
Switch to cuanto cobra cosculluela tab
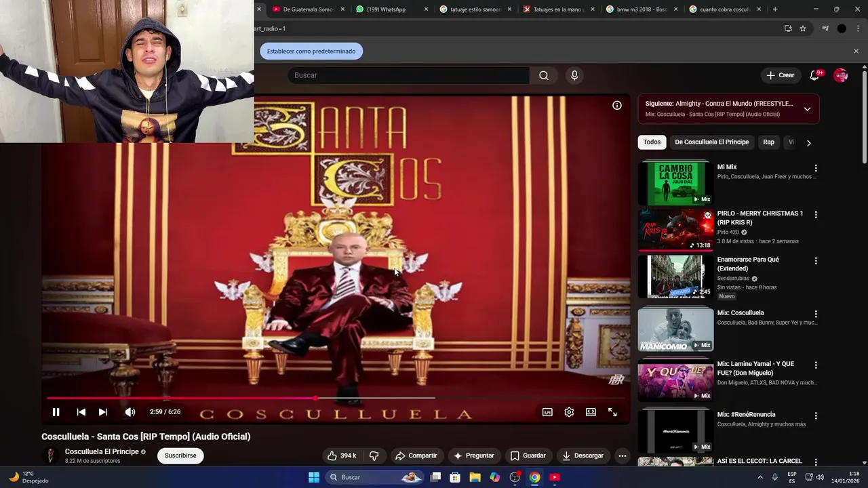tap(726, 9)
